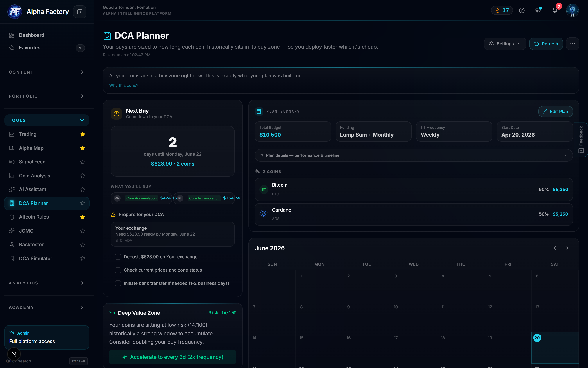Click the Total Budget $10,500 card

tap(293, 131)
